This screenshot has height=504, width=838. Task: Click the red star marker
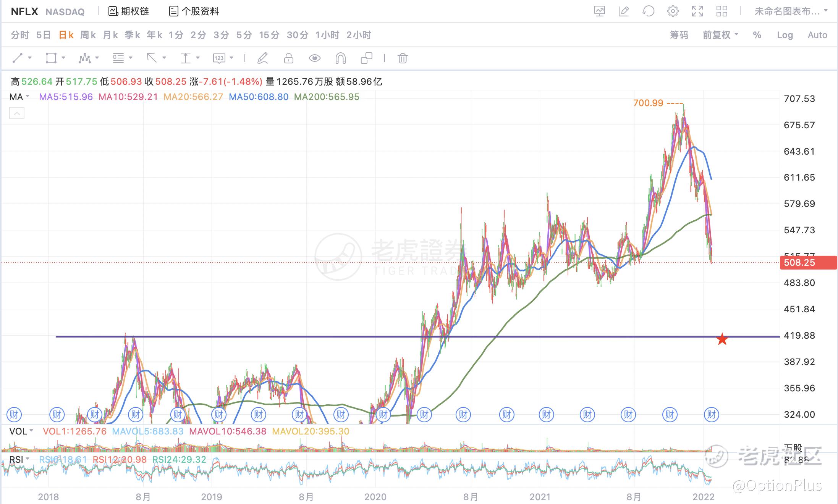pos(722,339)
